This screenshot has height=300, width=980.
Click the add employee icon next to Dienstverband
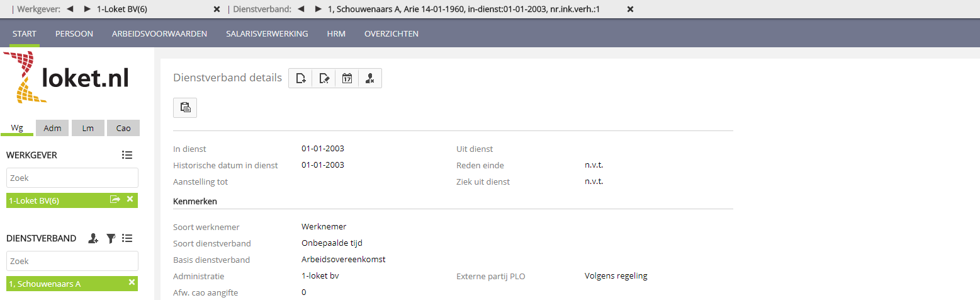[x=94, y=238]
